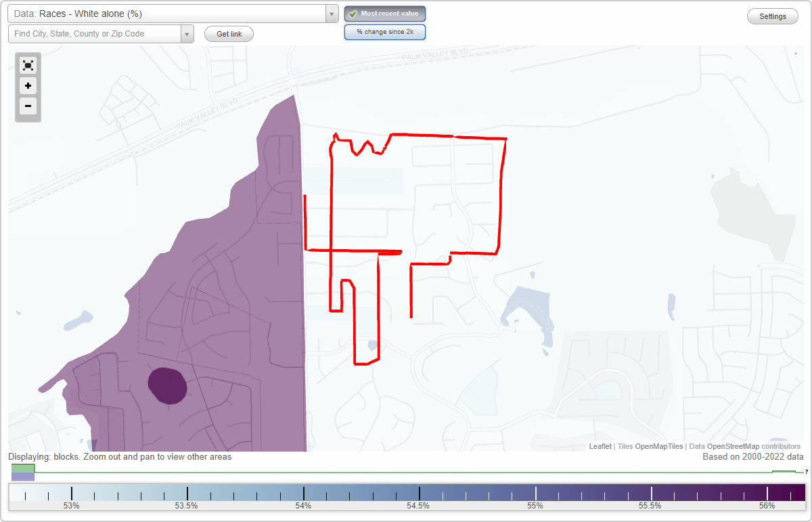Click the dark purple circular block on map

[x=167, y=386]
